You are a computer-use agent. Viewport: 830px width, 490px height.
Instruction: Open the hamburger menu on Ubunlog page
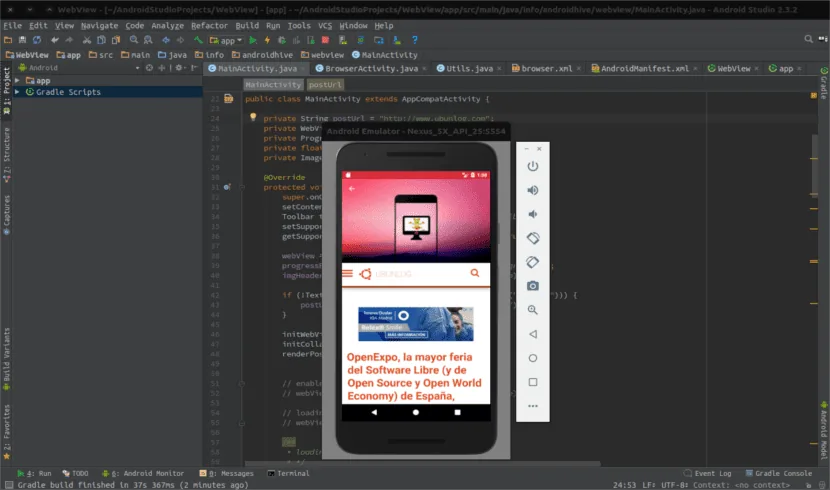coord(347,274)
